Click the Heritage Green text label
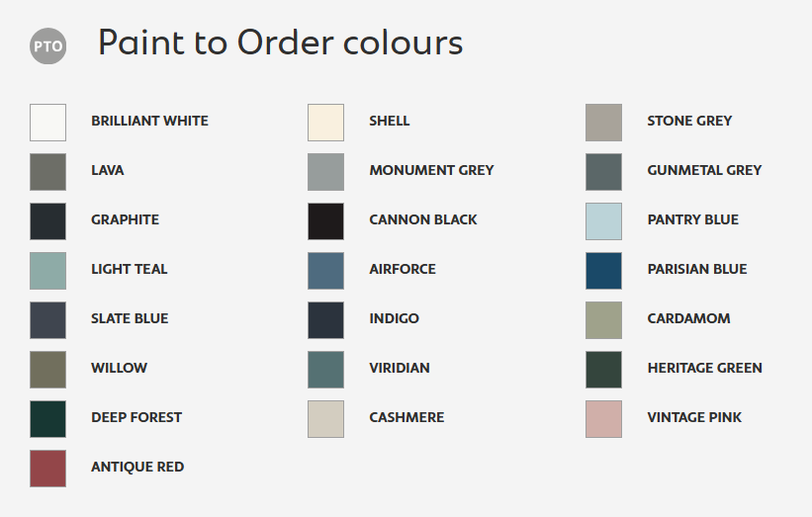The height and width of the screenshot is (517, 812). coord(704,368)
